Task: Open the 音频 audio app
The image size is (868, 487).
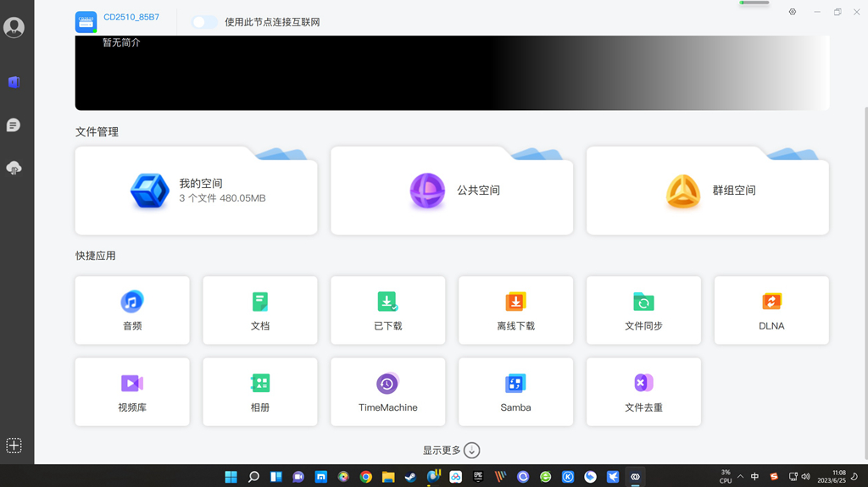Action: point(132,311)
